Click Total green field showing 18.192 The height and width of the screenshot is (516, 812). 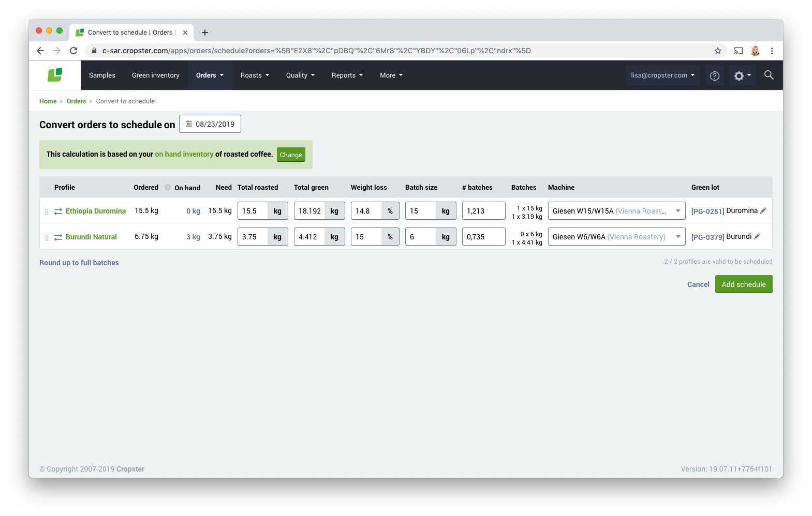click(309, 211)
